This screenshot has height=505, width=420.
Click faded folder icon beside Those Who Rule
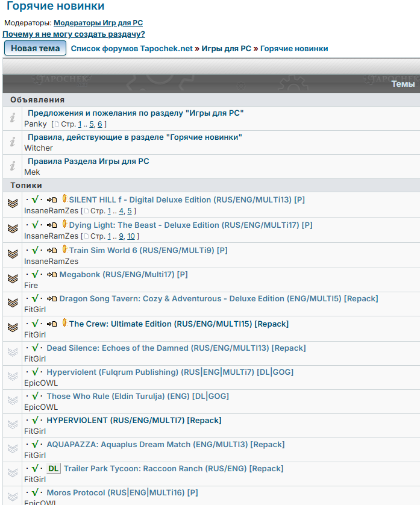coord(13,400)
